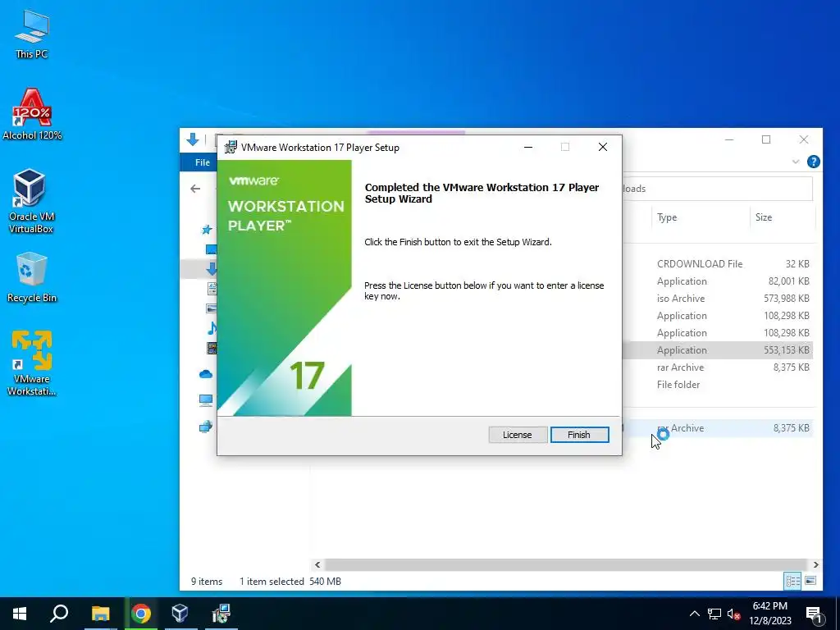Activate the VMware installer taskbar icon
The image size is (840, 630).
[221, 614]
